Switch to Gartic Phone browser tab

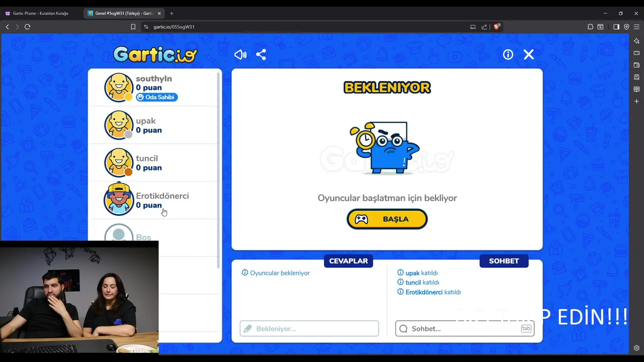point(41,13)
